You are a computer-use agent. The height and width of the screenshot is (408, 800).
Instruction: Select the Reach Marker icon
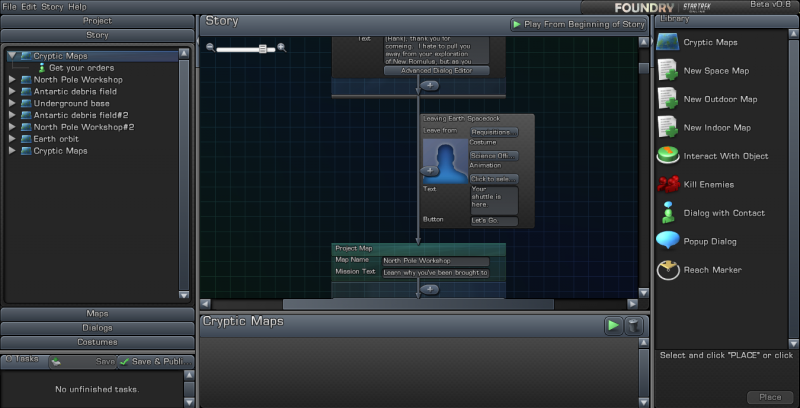click(668, 269)
